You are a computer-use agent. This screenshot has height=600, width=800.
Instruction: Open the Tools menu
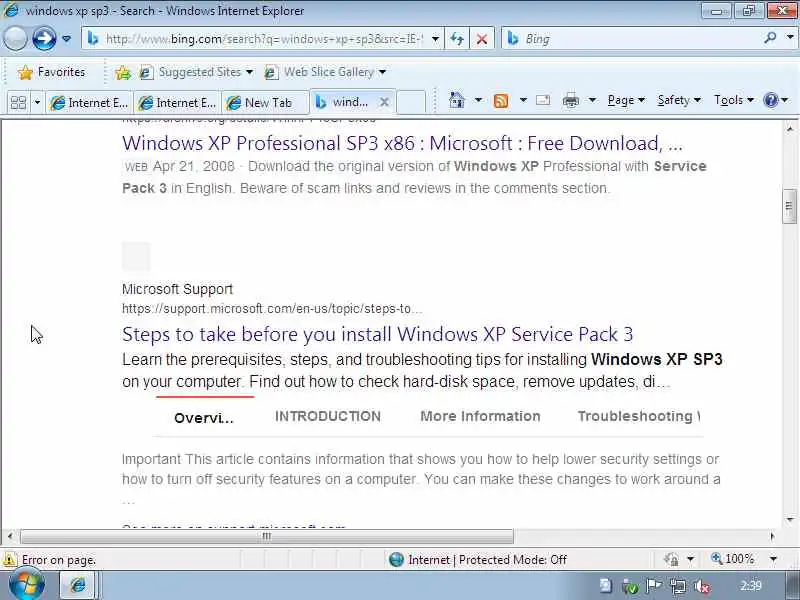point(734,100)
